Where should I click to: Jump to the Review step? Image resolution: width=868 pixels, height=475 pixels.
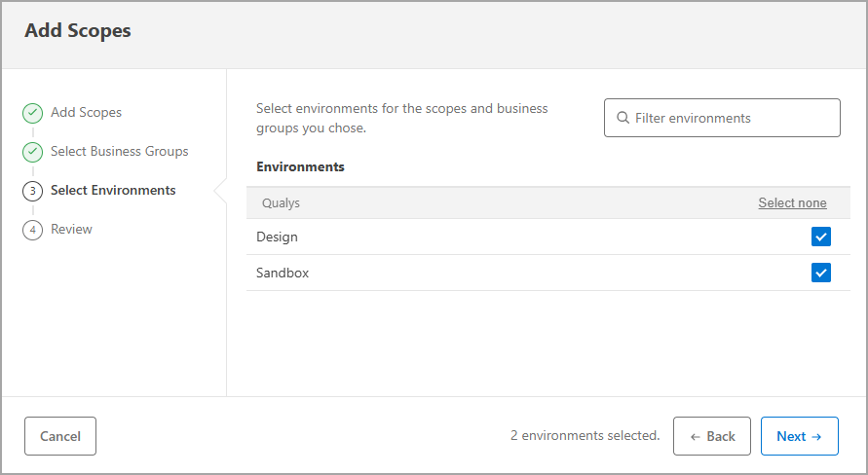click(x=71, y=230)
